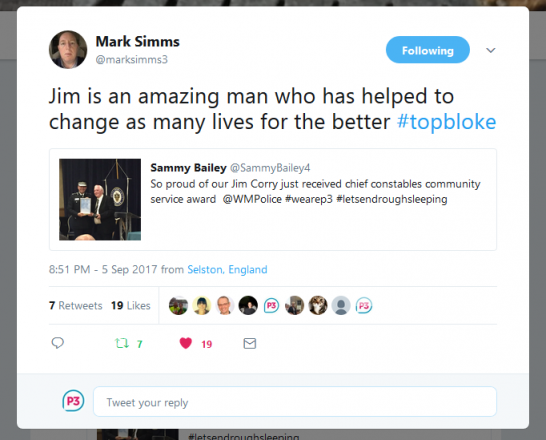Image resolution: width=546 pixels, height=440 pixels.
Task: Open Mark Simms profile avatar
Action: pyautogui.click(x=68, y=49)
